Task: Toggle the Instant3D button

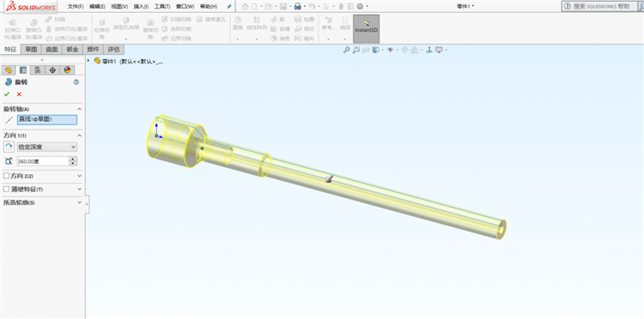Action: [367, 29]
